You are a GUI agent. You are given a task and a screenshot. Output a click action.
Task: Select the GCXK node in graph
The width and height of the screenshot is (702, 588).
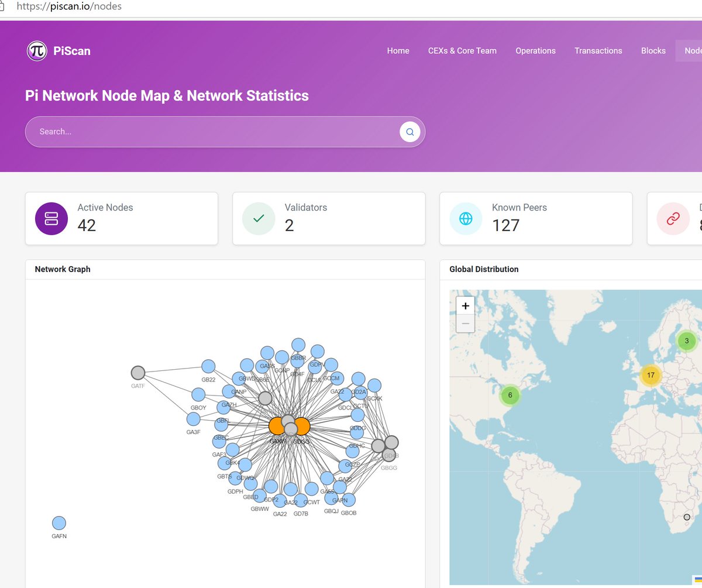pyautogui.click(x=374, y=386)
